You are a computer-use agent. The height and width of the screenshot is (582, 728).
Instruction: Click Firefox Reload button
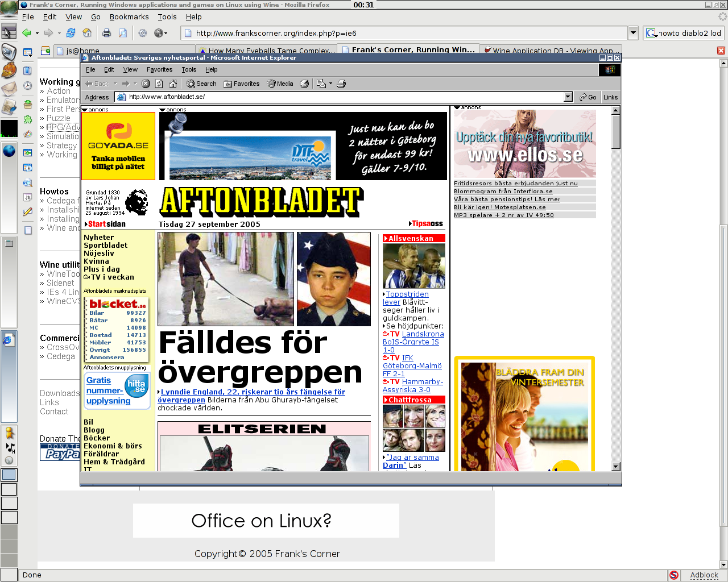point(71,33)
